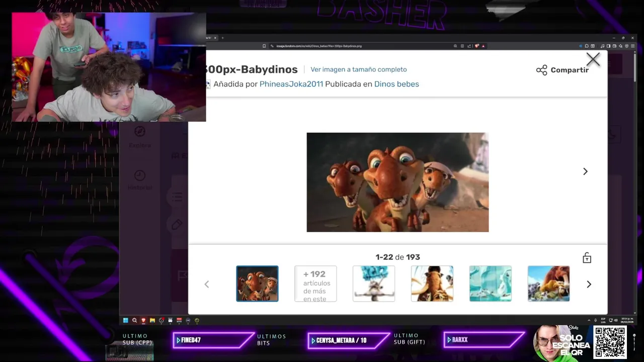Open a new browser tab with plus
The image size is (644, 362).
click(222, 38)
